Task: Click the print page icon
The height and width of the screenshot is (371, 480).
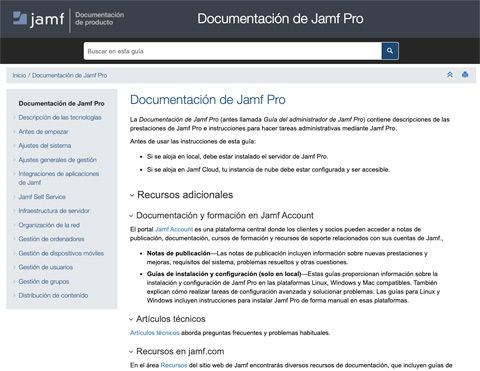Action: click(465, 75)
